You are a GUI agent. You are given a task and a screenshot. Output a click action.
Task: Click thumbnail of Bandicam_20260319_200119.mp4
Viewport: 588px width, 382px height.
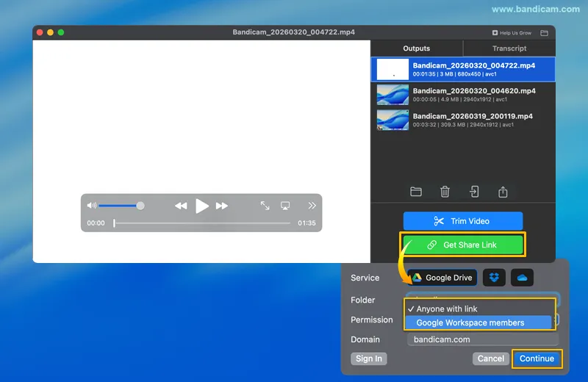[392, 120]
